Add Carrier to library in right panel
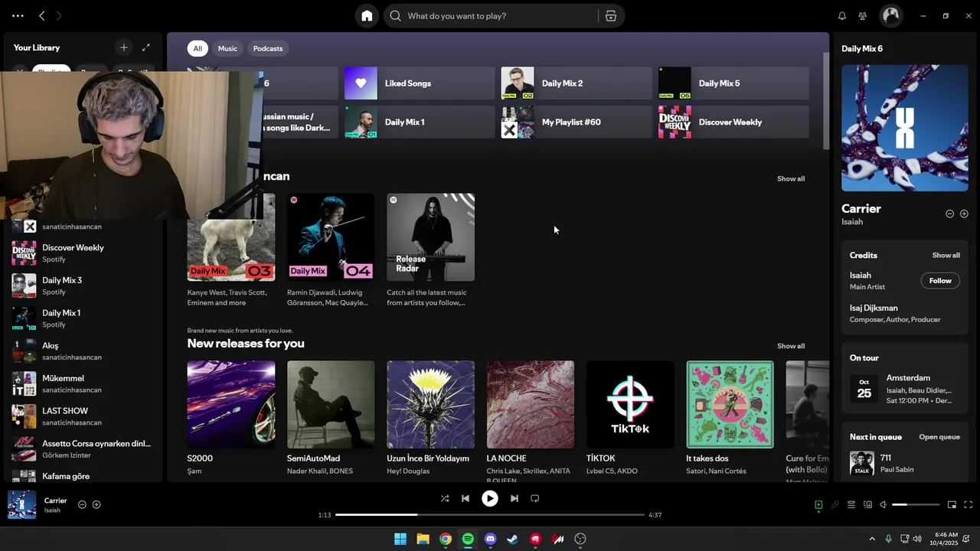Image resolution: width=980 pixels, height=551 pixels. pos(964,214)
